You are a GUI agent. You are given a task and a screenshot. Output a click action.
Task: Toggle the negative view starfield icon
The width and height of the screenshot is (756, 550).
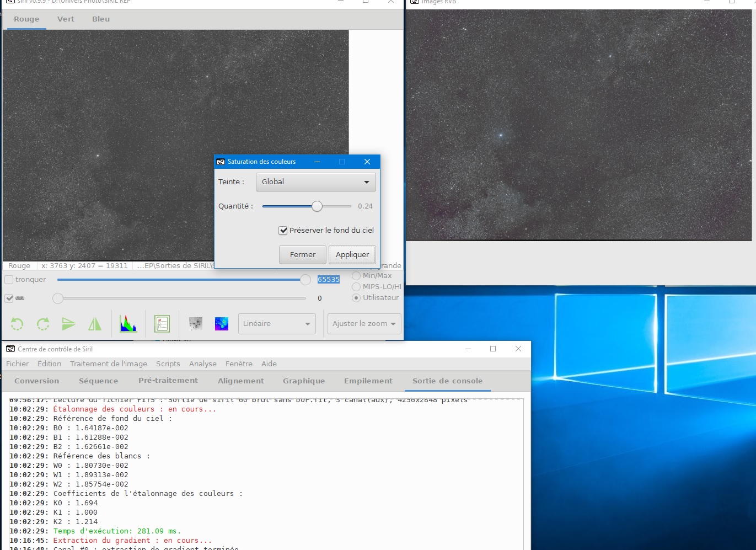click(196, 324)
